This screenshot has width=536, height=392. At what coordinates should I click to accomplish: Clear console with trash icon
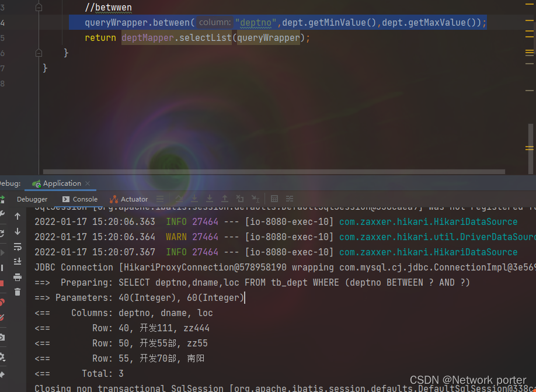coord(18,292)
